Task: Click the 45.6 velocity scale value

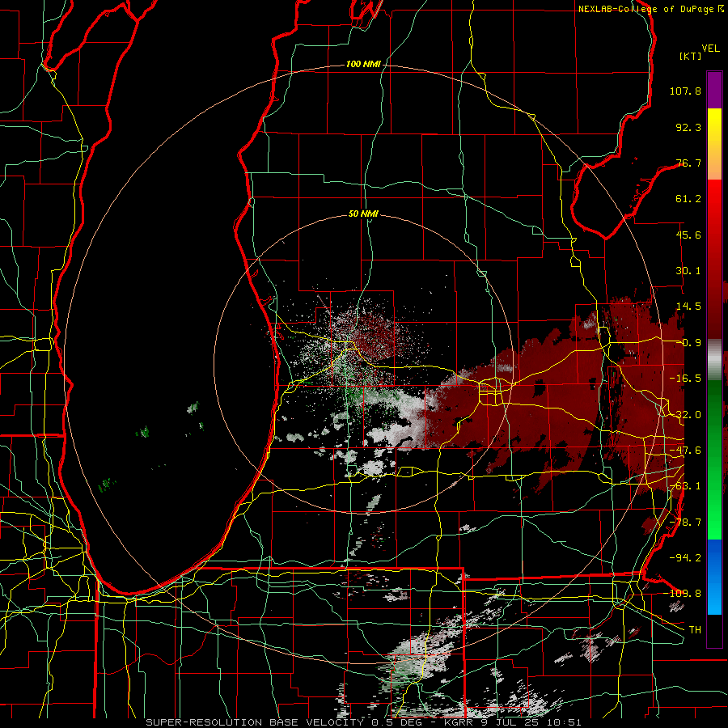Action: [x=688, y=235]
